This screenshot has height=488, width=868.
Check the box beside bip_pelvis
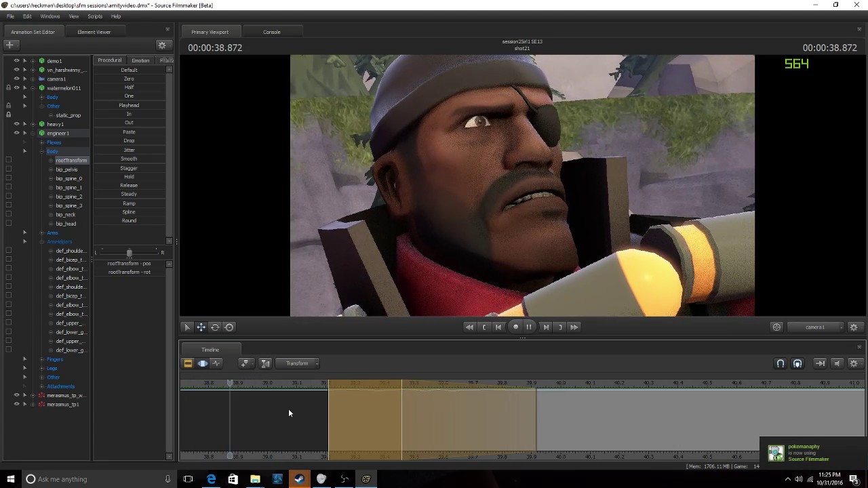[x=8, y=169]
